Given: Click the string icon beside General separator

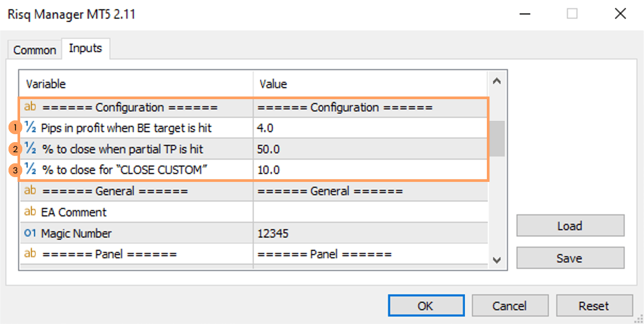Looking at the screenshot, I should [x=30, y=191].
